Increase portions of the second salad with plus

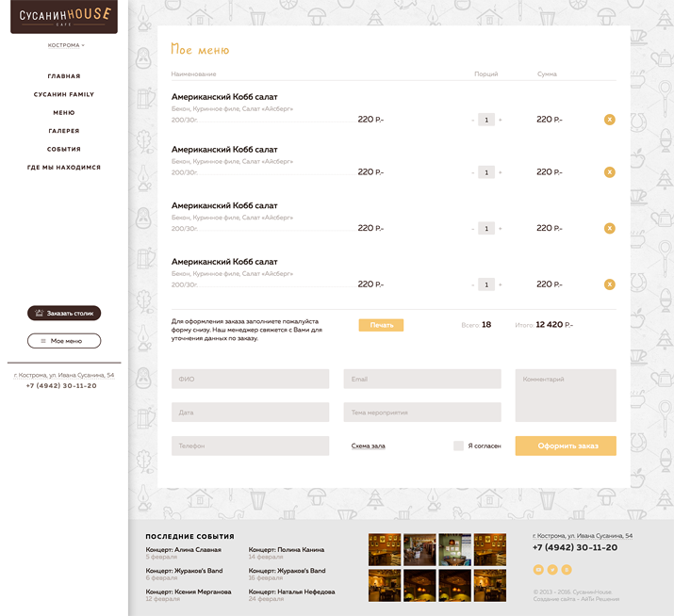pos(501,172)
